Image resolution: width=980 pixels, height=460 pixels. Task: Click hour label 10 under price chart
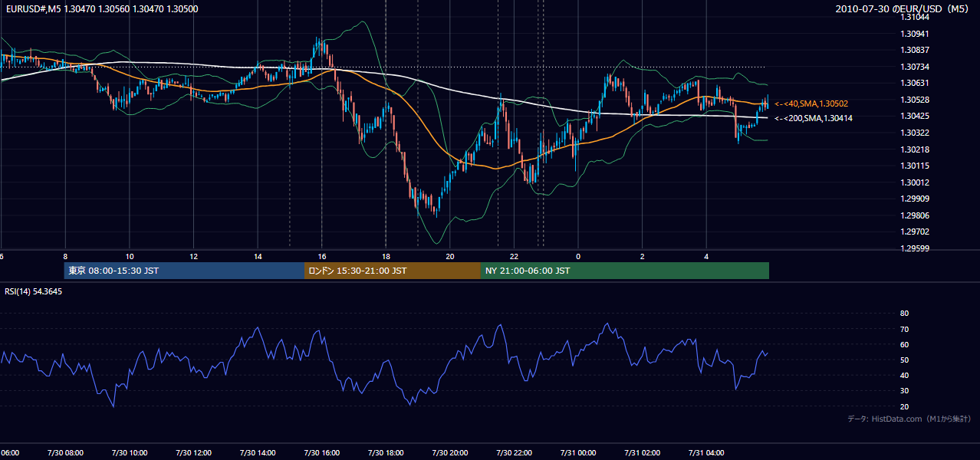pyautogui.click(x=130, y=256)
